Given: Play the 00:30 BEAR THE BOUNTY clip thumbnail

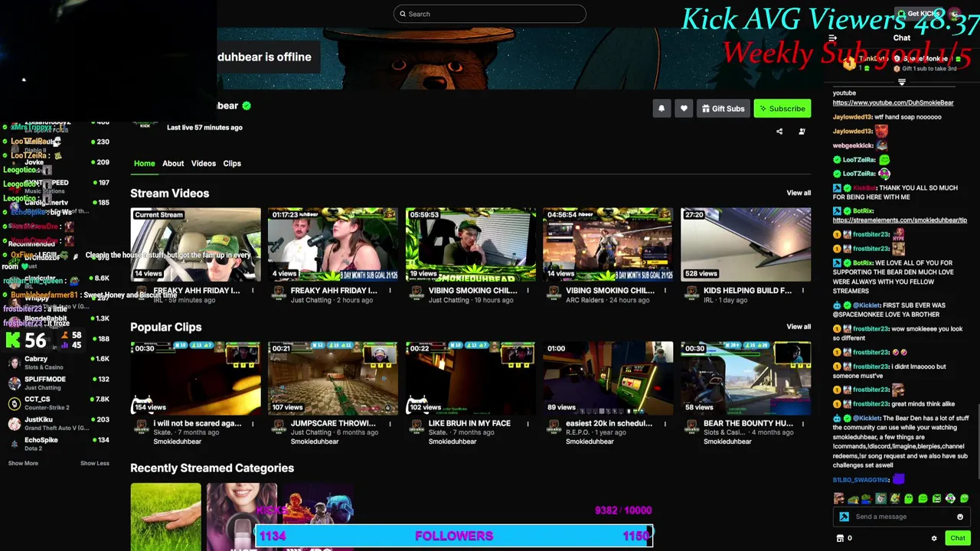Looking at the screenshot, I should click(746, 378).
